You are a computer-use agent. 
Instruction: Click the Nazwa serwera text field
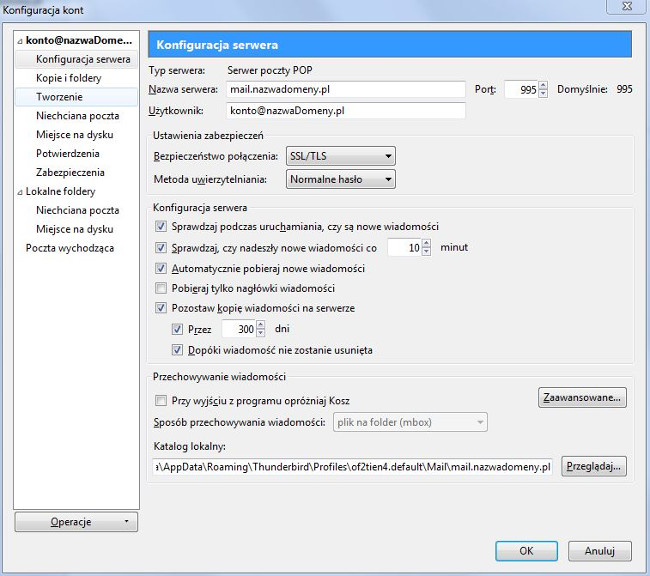pos(346,89)
